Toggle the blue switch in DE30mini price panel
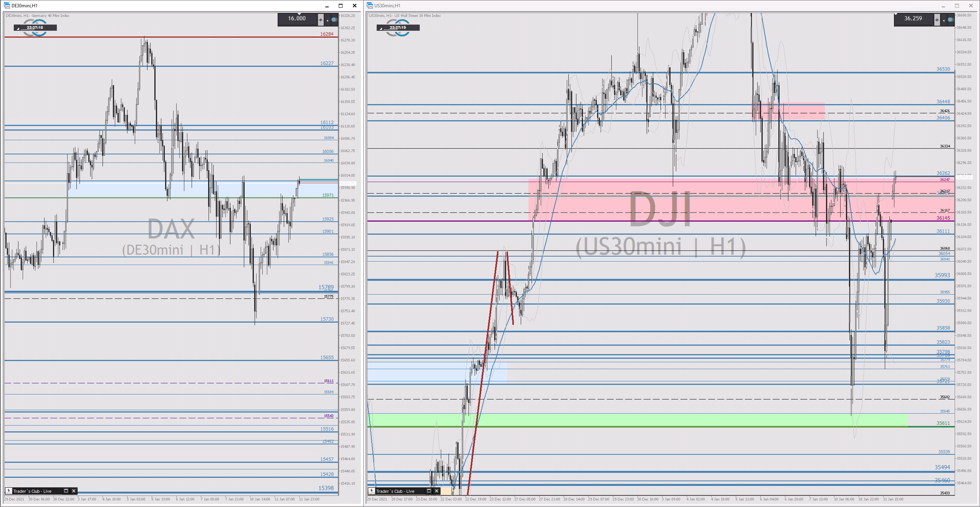Screen dimensions: 980x507 point(334,19)
